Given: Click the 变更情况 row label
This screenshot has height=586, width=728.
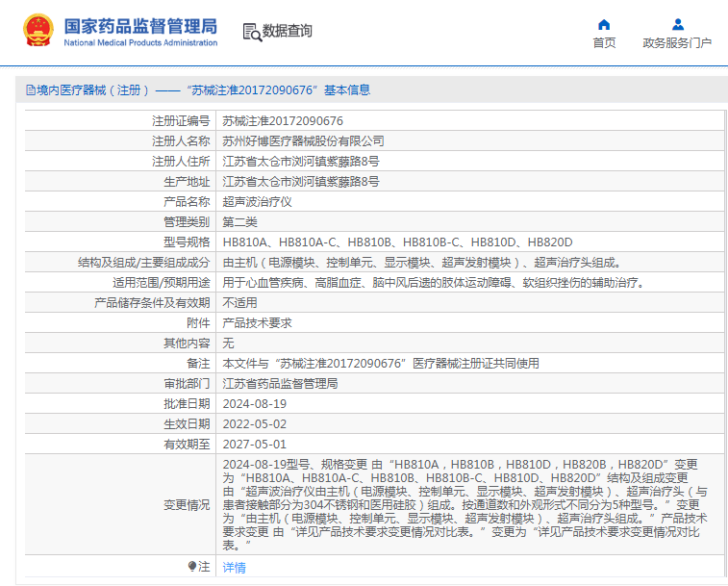Looking at the screenshot, I should click(187, 505).
